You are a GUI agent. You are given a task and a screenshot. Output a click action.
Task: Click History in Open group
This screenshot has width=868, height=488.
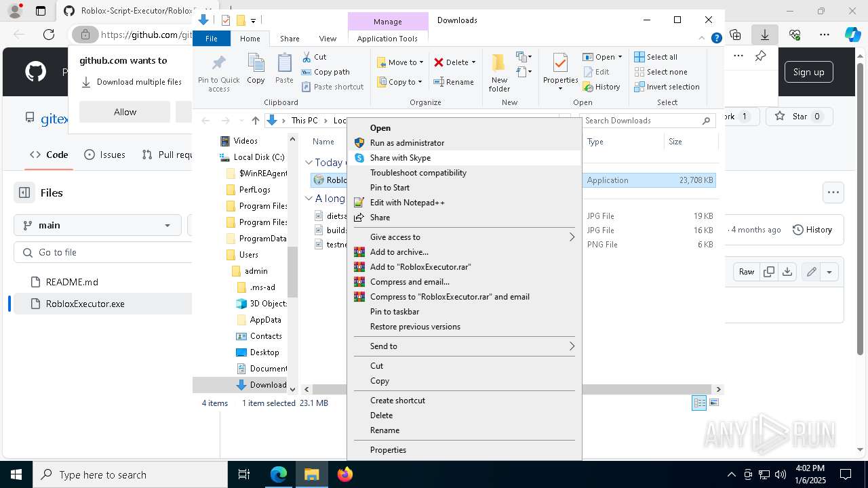(601, 87)
